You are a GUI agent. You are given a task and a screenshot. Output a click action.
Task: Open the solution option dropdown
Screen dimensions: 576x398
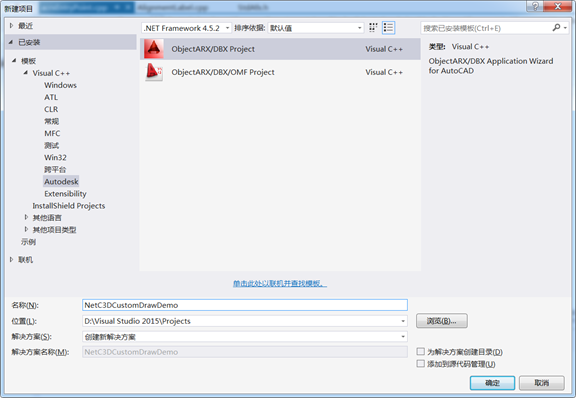(x=403, y=337)
